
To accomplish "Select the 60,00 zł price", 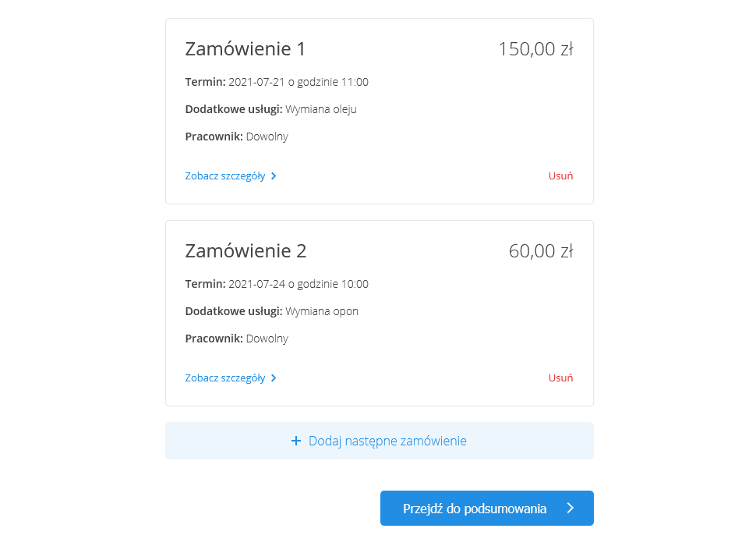I will pos(541,251).
